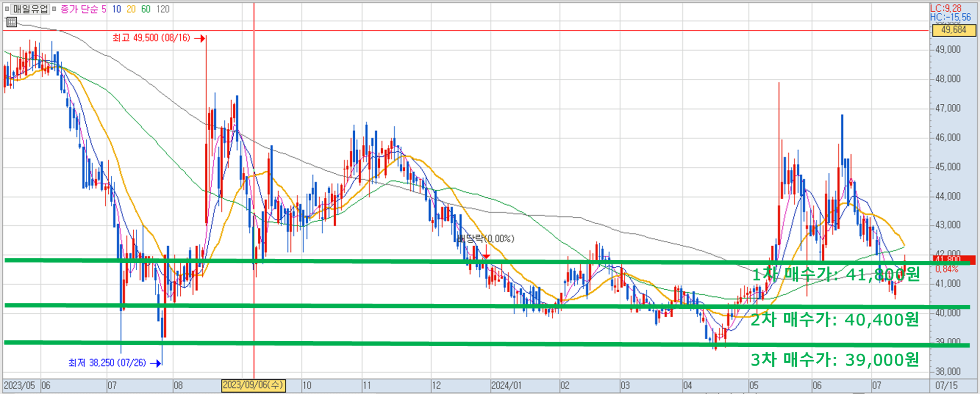Click the 12 month label on date axis
980x394 pixels.
(x=436, y=386)
